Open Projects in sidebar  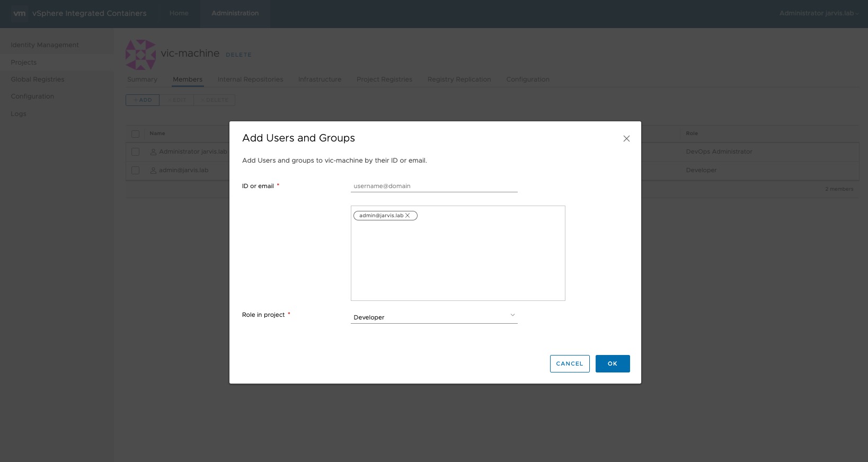tap(24, 63)
